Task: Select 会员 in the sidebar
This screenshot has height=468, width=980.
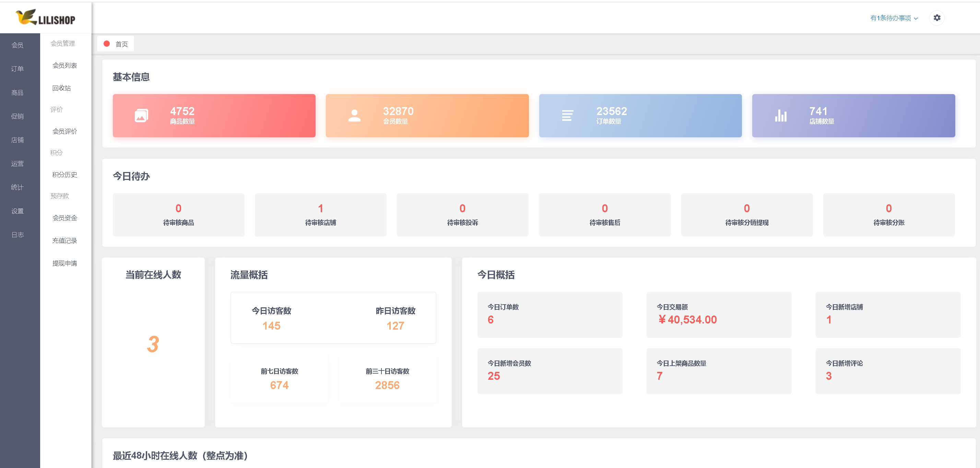Action: coord(17,45)
